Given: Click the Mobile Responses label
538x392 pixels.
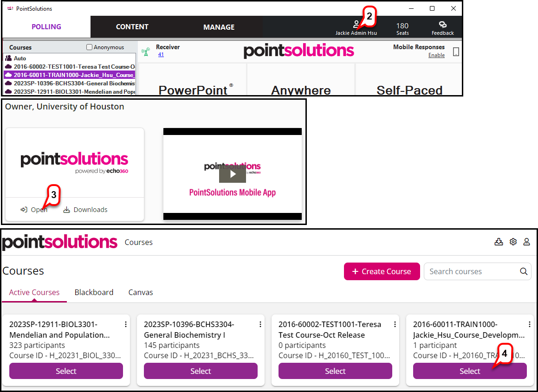Looking at the screenshot, I should [x=419, y=47].
